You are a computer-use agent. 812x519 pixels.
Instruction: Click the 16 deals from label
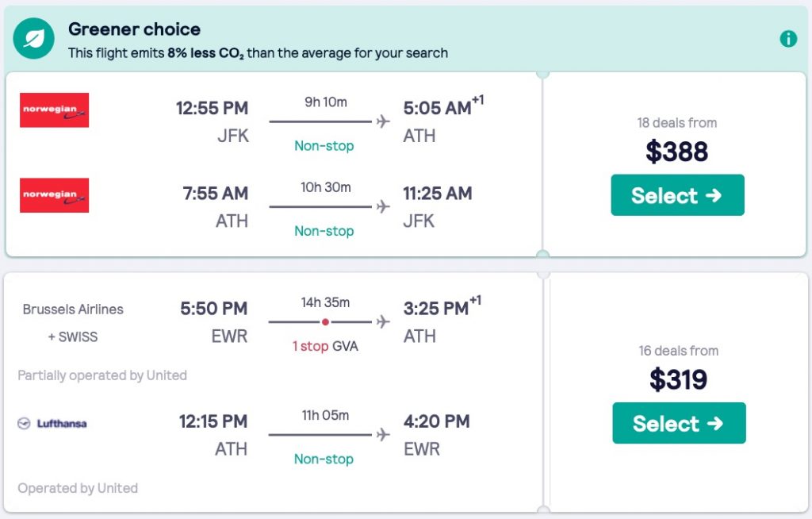[x=678, y=351]
